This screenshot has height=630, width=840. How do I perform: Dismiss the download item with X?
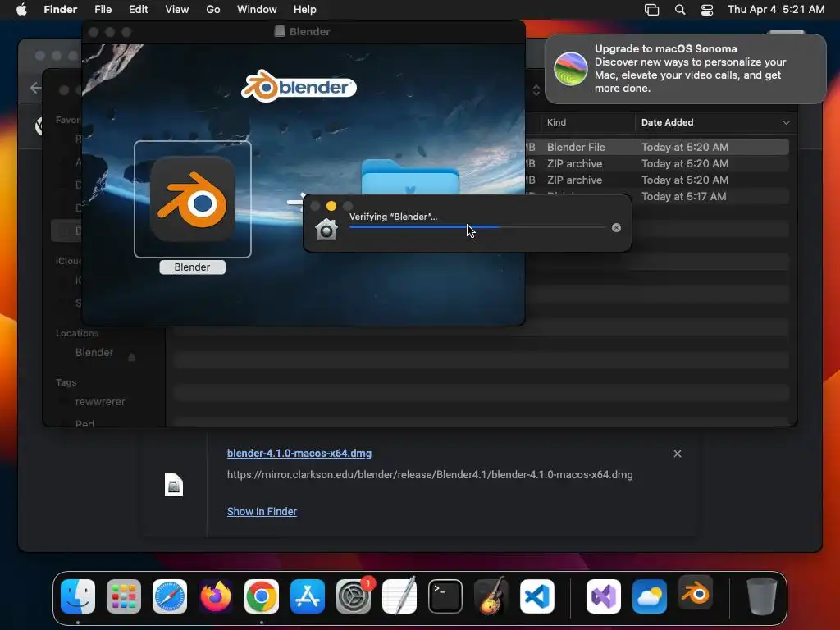pyautogui.click(x=678, y=454)
